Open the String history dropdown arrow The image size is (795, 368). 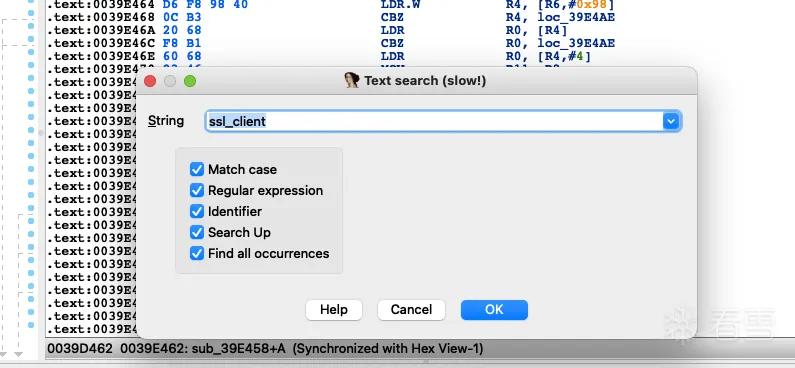671,121
